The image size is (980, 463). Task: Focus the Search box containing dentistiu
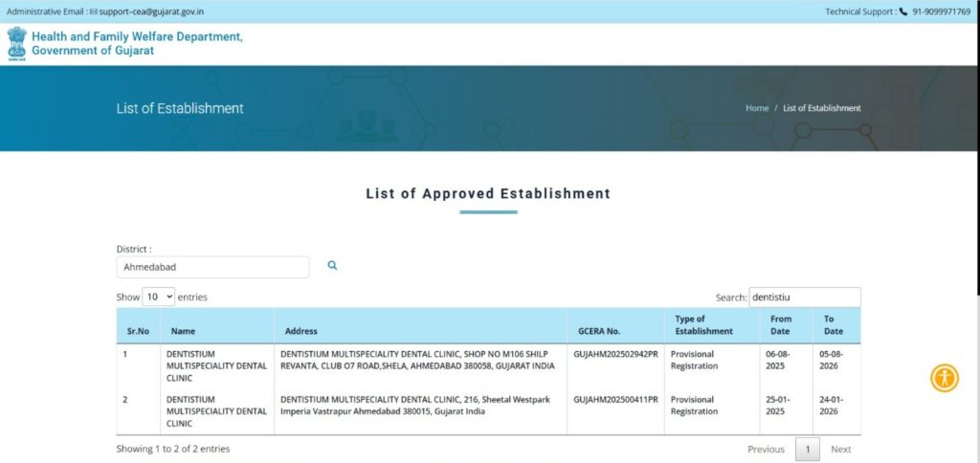point(804,298)
